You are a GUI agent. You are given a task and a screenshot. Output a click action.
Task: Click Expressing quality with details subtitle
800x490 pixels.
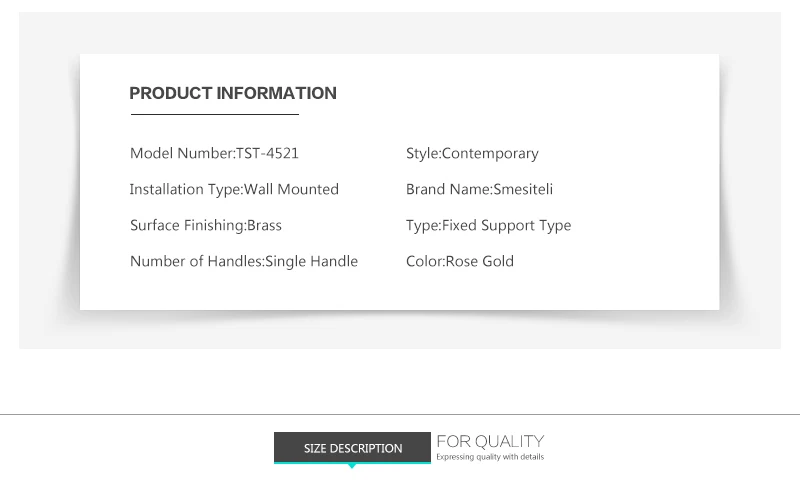[490, 457]
